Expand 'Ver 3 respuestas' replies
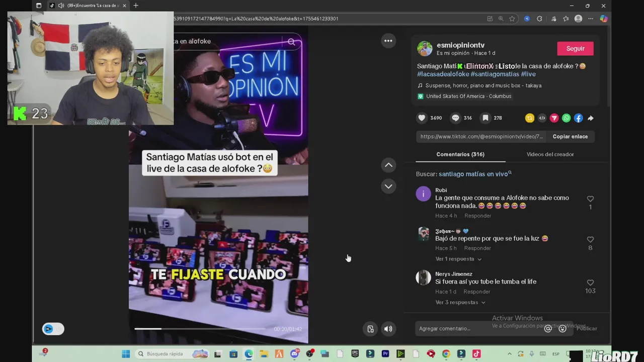The width and height of the screenshot is (644, 362). pyautogui.click(x=460, y=302)
